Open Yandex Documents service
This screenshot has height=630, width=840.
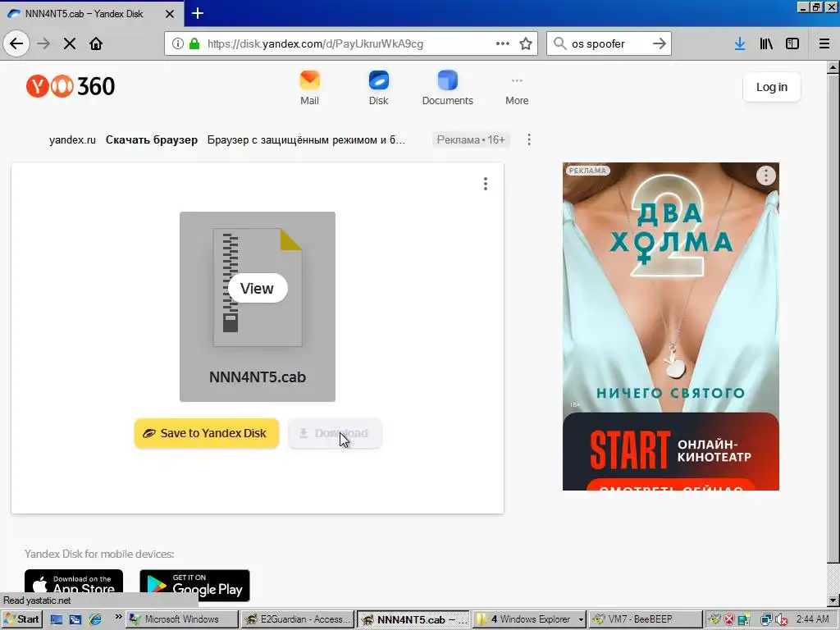point(447,89)
